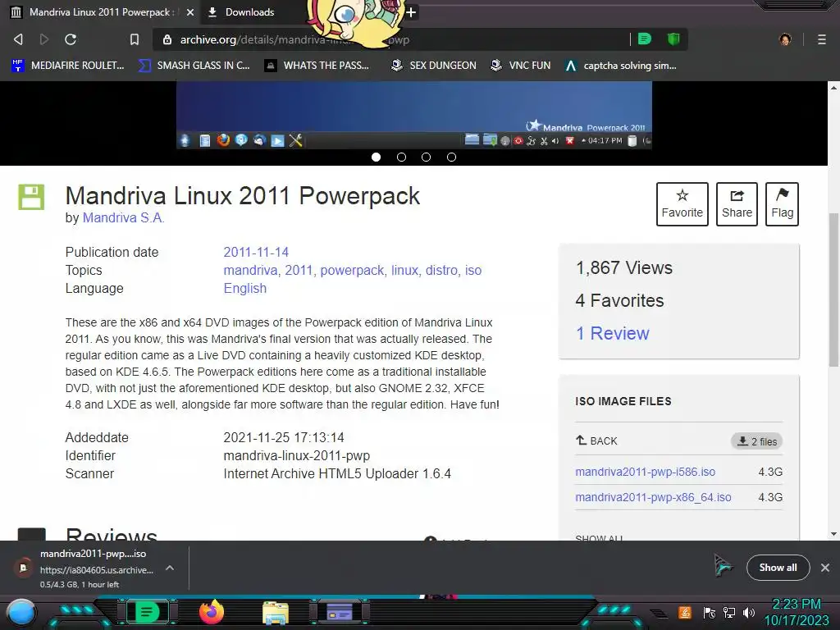Close the downloads bar
The width and height of the screenshot is (840, 630).
click(825, 568)
